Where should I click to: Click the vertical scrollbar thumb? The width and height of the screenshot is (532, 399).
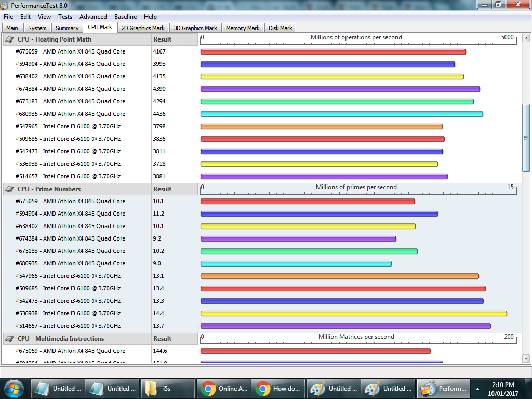pyautogui.click(x=526, y=138)
